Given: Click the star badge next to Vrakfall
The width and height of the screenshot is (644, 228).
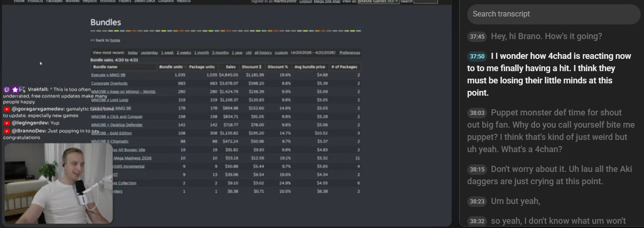Looking at the screenshot, I should click(15, 90).
